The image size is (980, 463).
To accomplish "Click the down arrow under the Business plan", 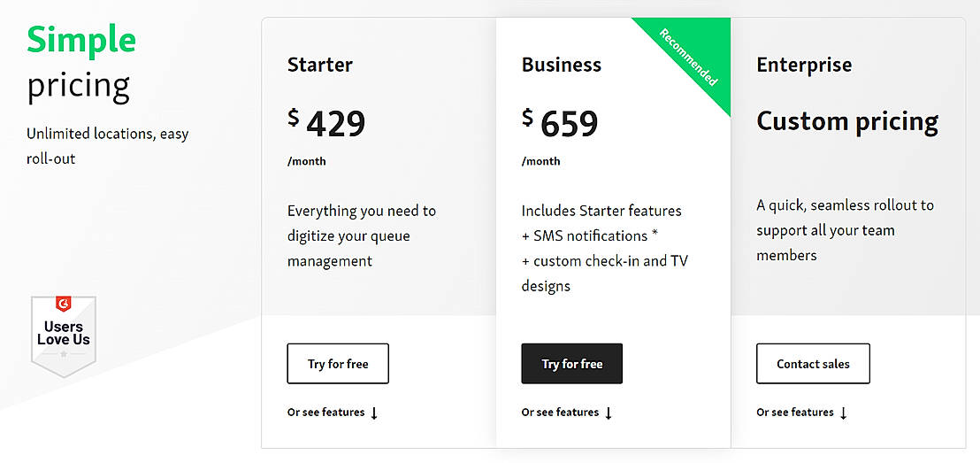I will pos(609,413).
